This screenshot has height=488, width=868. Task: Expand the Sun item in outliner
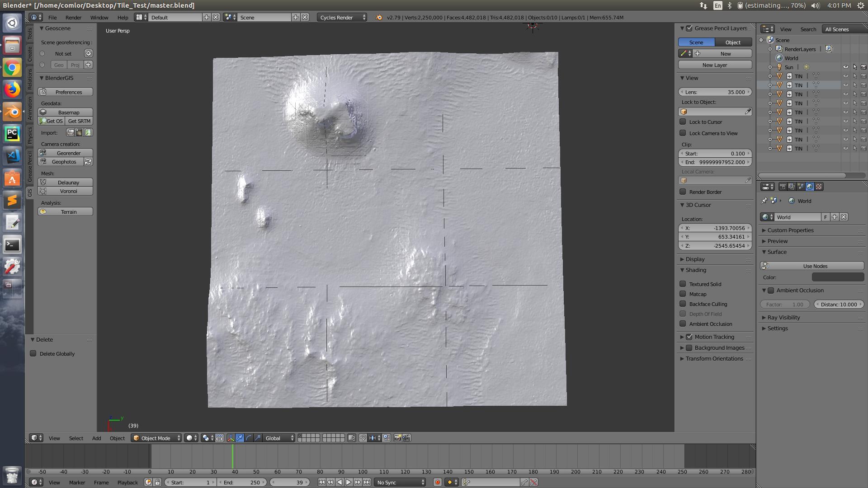[x=770, y=67]
